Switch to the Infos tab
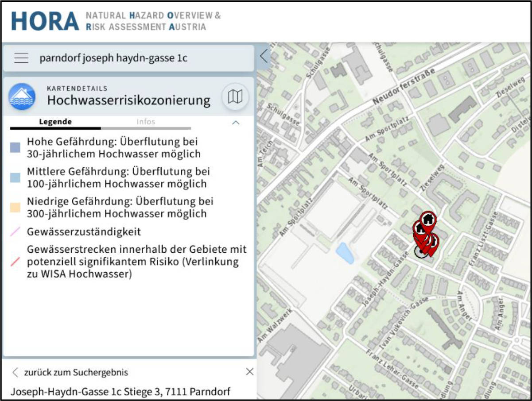The height and width of the screenshot is (401, 532). pos(146,122)
